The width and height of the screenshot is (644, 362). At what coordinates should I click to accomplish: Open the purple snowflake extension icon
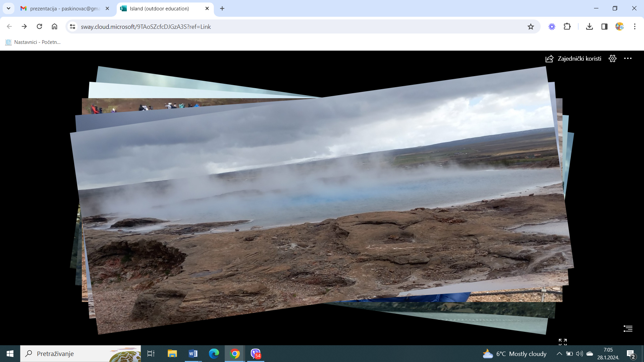click(x=552, y=26)
